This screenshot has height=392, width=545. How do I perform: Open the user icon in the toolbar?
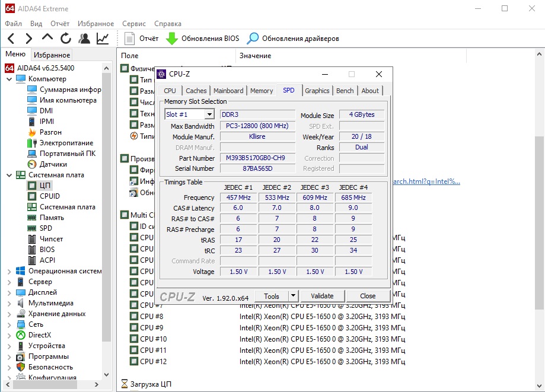pyautogui.click(x=84, y=38)
